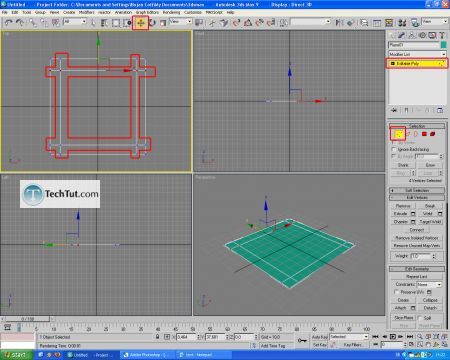Click the object color swatch beside name
This screenshot has width=450, height=360.
[x=444, y=45]
